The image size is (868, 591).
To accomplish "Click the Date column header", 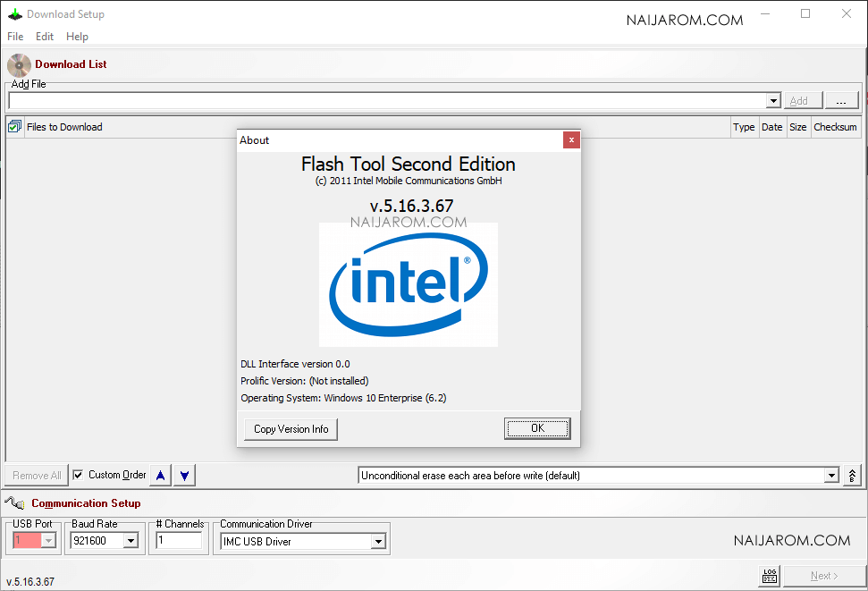I will click(x=771, y=127).
